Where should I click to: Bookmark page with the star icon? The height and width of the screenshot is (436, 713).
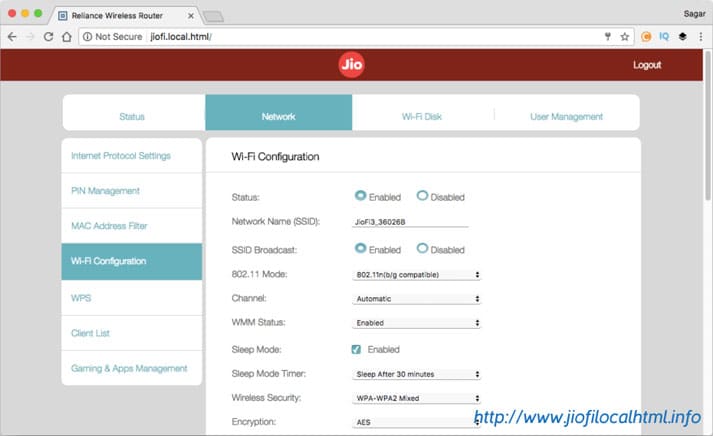point(625,37)
